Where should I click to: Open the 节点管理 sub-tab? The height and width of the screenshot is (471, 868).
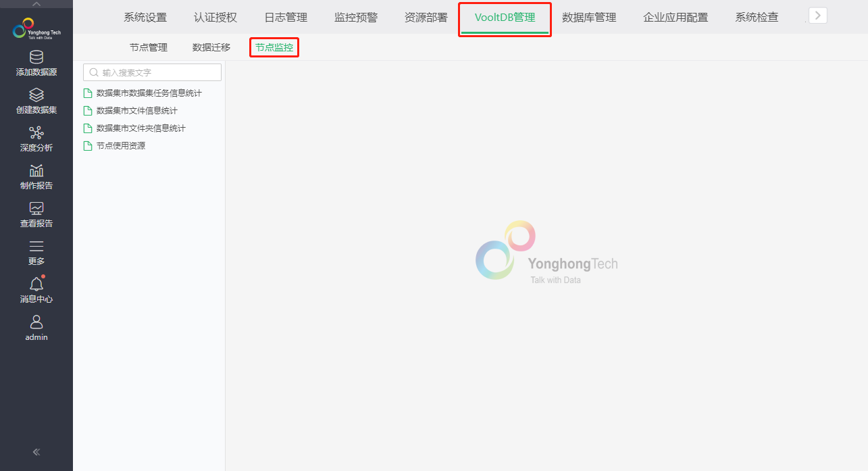coord(149,47)
